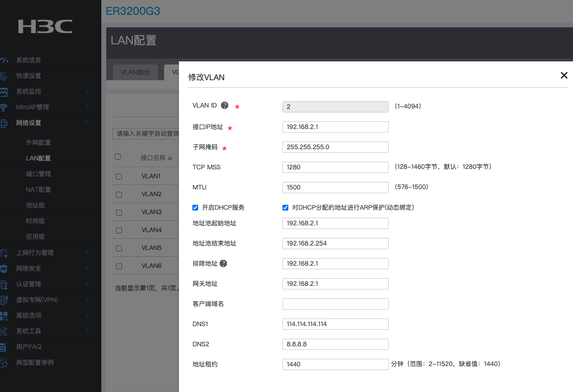This screenshot has height=392, width=573.
Task: Check the VLAN3 row checkbox
Action: tap(119, 212)
